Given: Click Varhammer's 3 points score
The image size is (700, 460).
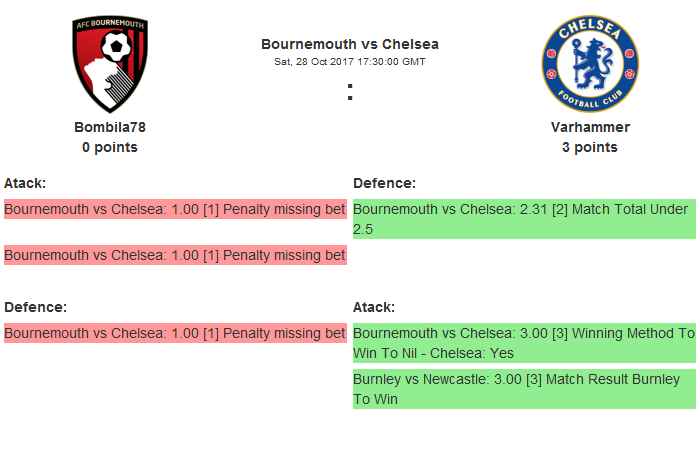Looking at the screenshot, I should click(590, 147).
